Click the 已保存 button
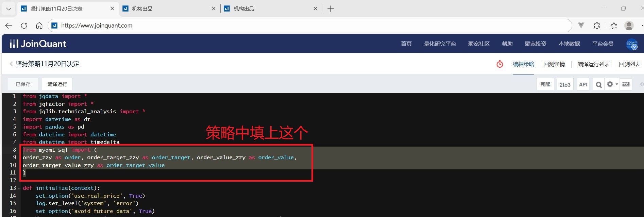The height and width of the screenshot is (217, 644). (23, 84)
